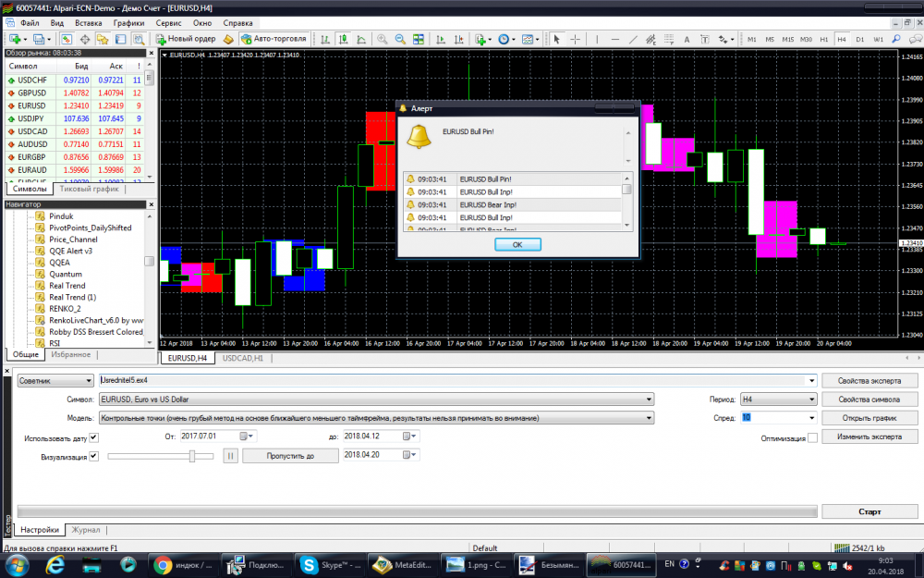Select the crosshair tool
The image size is (924, 578).
click(x=575, y=39)
